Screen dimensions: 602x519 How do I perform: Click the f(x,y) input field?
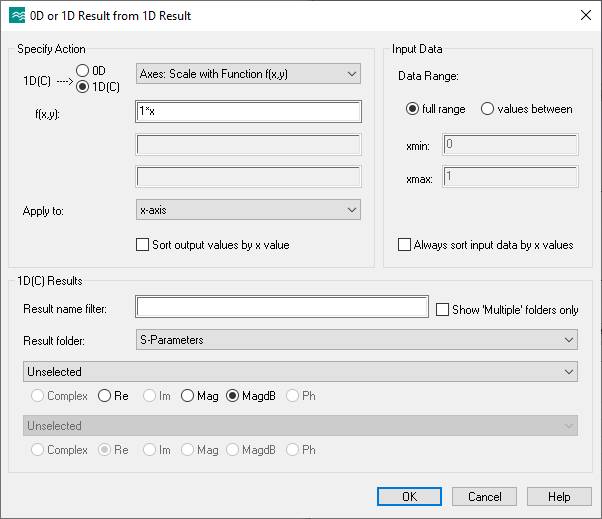click(x=248, y=112)
